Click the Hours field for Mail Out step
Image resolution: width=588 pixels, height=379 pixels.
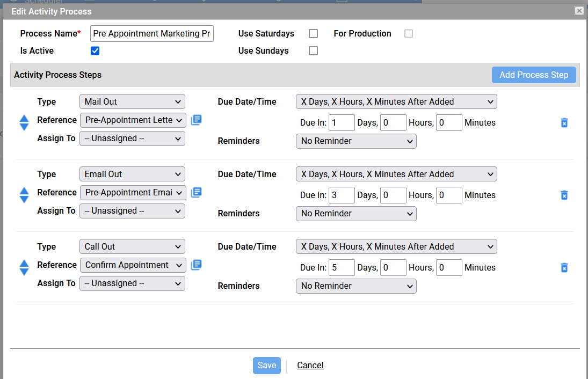click(x=393, y=122)
